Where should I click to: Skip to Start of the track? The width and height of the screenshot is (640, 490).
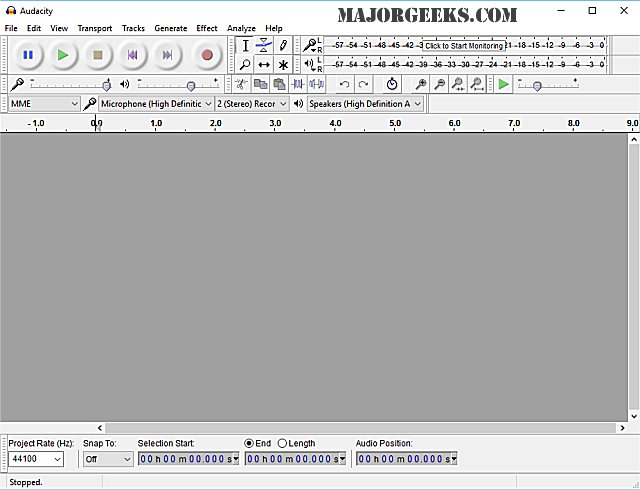click(x=133, y=55)
